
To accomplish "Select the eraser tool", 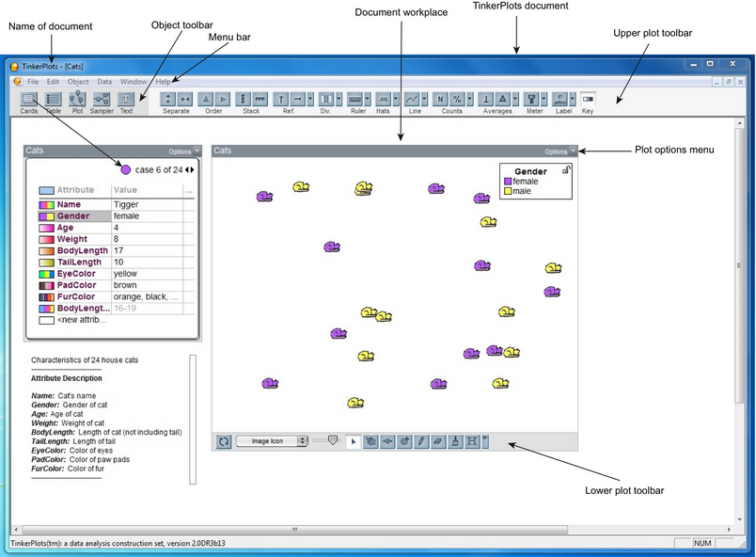I will [x=438, y=441].
